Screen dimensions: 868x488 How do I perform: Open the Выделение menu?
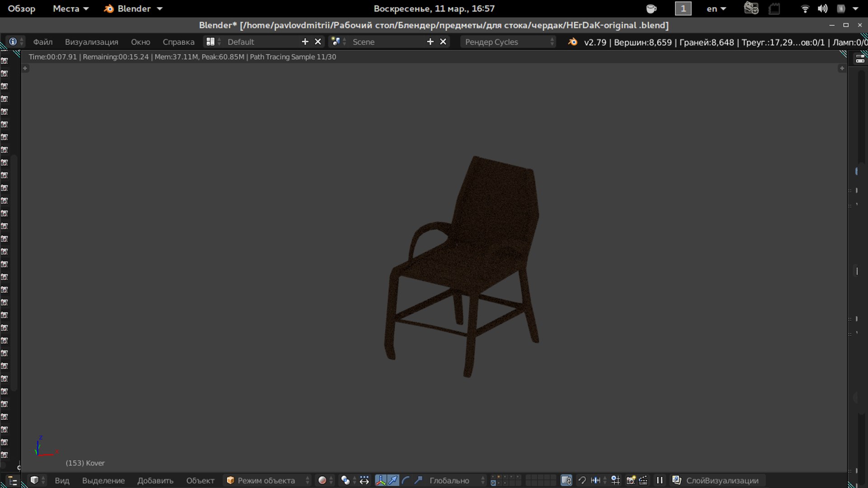[104, 480]
